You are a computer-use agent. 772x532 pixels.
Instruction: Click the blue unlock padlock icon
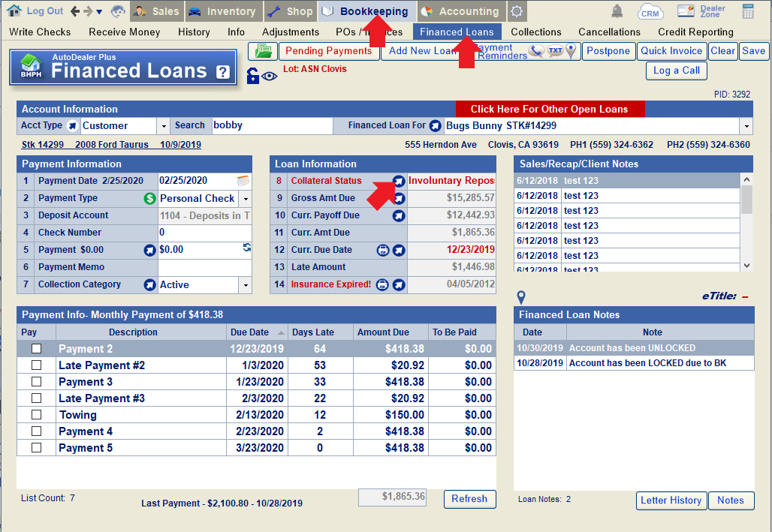[x=252, y=75]
